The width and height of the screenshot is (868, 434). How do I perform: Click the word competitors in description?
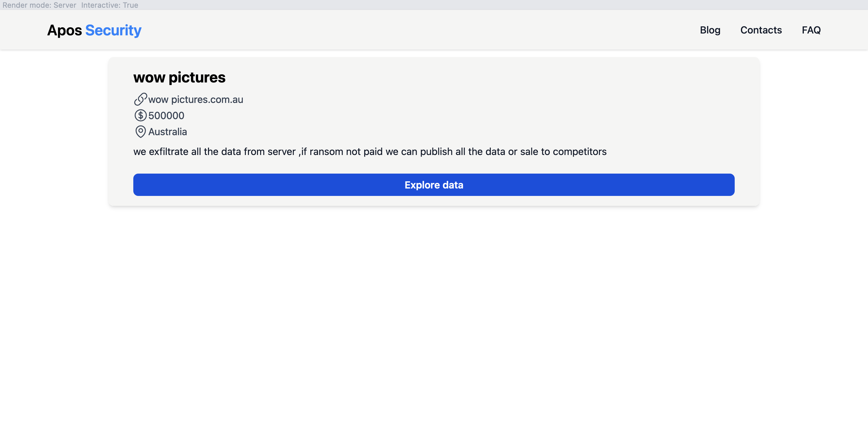pyautogui.click(x=580, y=152)
